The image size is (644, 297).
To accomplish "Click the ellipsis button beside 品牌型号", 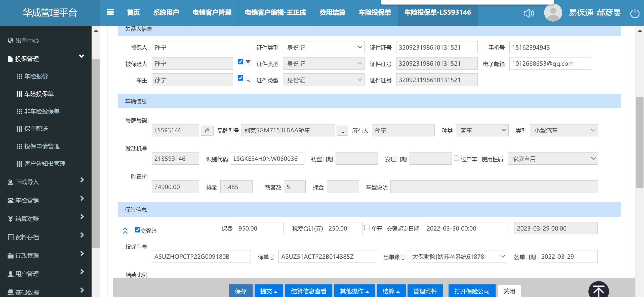I will pyautogui.click(x=342, y=131).
